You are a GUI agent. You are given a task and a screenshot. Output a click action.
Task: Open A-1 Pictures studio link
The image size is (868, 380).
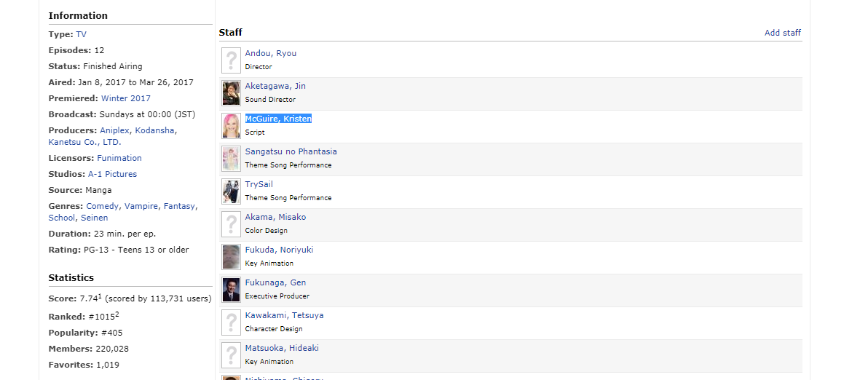pyautogui.click(x=112, y=174)
